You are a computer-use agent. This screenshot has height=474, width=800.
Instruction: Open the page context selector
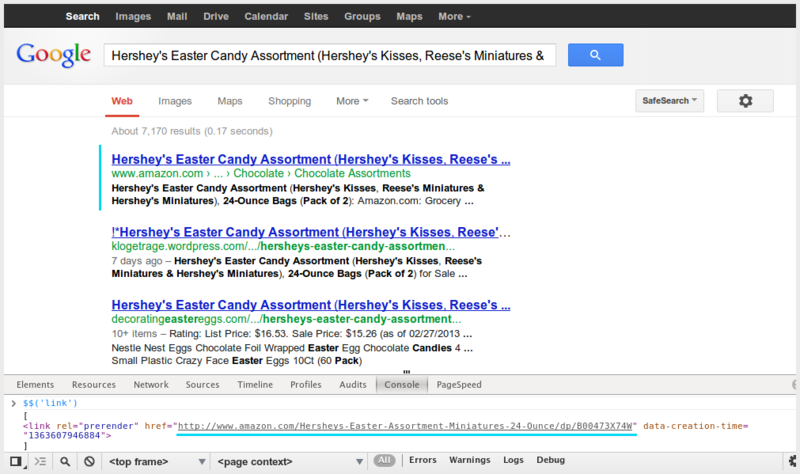(289, 462)
